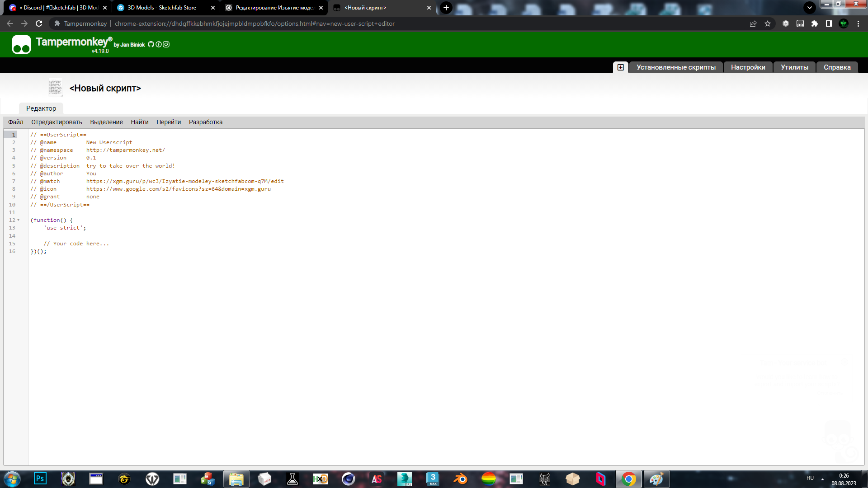Open Tampermonkey extension icon in toolbar
The height and width of the screenshot is (488, 868).
800,23
